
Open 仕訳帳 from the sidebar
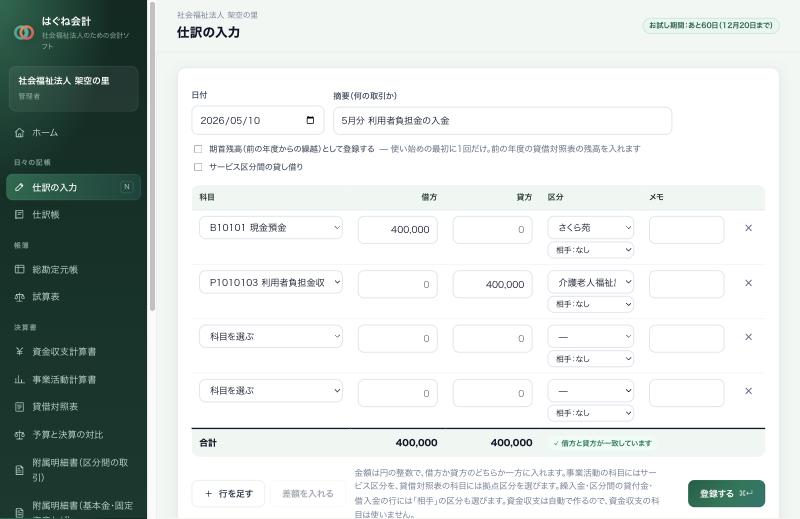pos(73,214)
